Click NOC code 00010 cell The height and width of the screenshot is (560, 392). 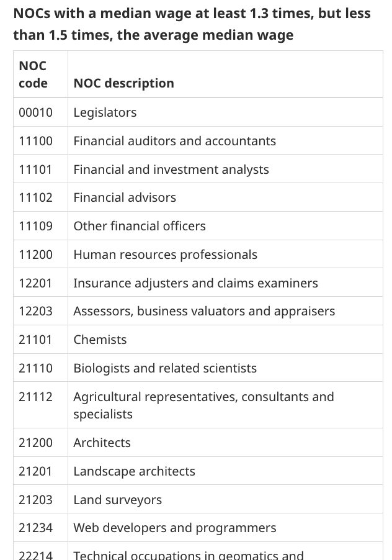pos(36,112)
